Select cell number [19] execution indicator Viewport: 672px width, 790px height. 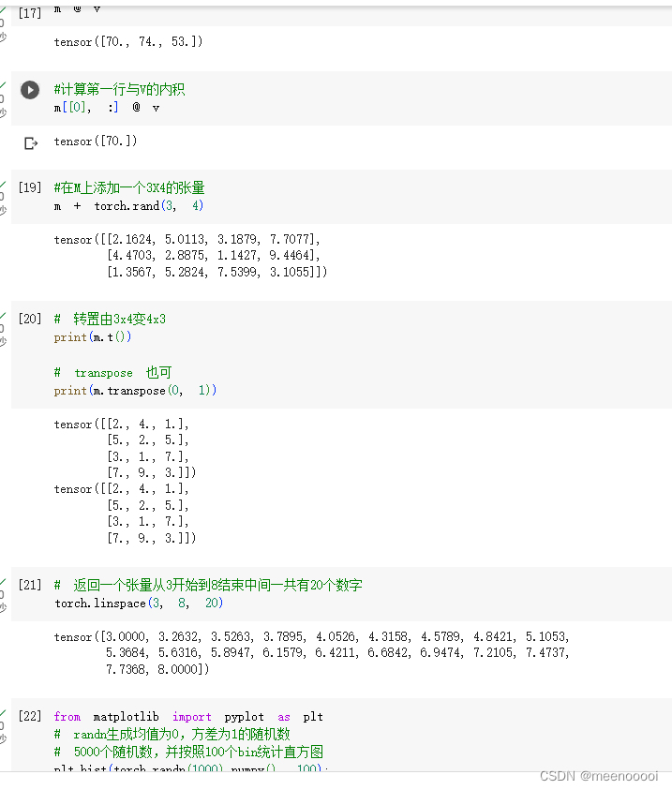pos(30,187)
